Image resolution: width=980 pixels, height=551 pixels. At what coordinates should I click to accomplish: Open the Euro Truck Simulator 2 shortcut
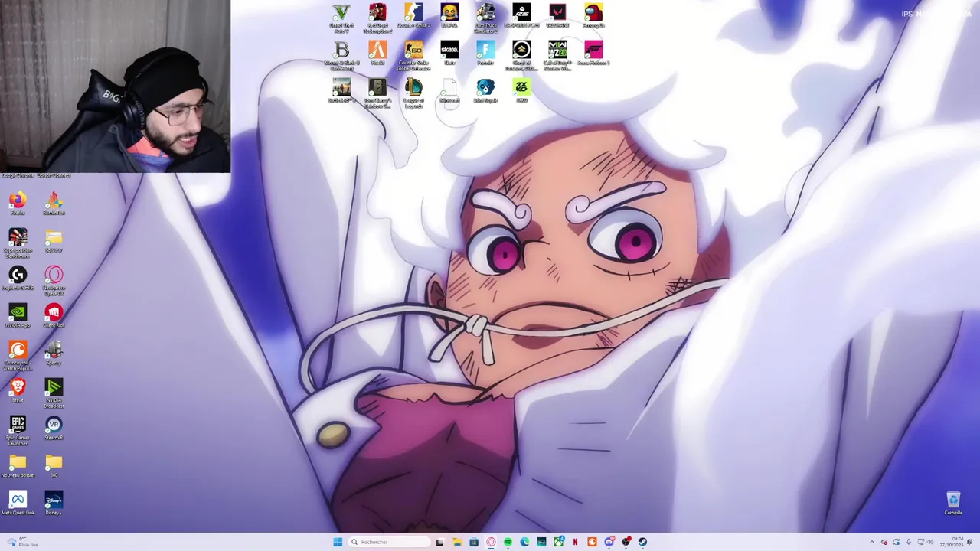pos(485,18)
